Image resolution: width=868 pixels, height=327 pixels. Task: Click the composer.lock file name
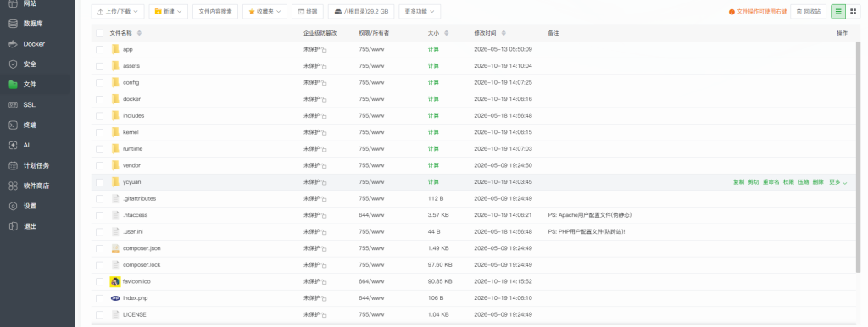point(142,265)
